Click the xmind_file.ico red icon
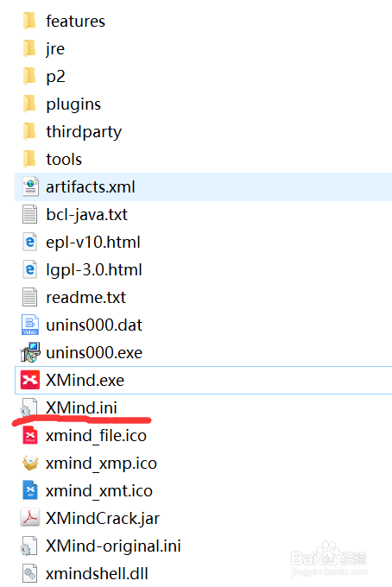This screenshot has width=392, height=587. point(30,435)
